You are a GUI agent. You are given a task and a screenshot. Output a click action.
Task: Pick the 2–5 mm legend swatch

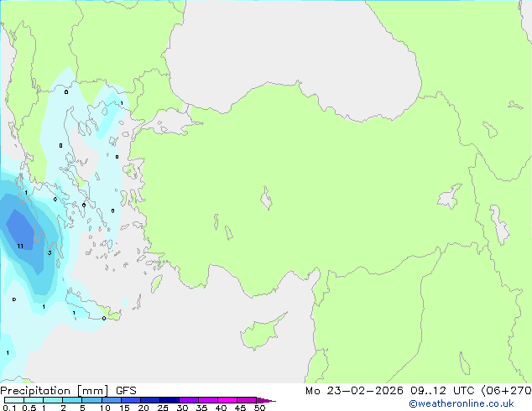(72, 400)
